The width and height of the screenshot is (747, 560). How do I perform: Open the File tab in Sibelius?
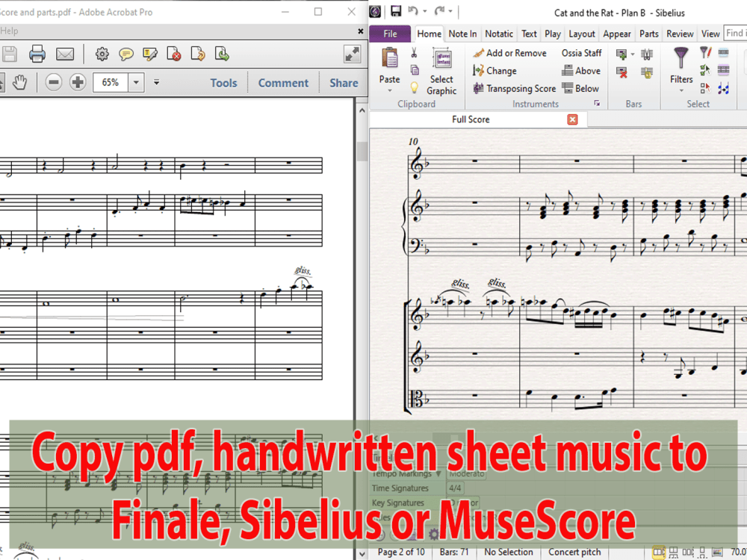(390, 34)
